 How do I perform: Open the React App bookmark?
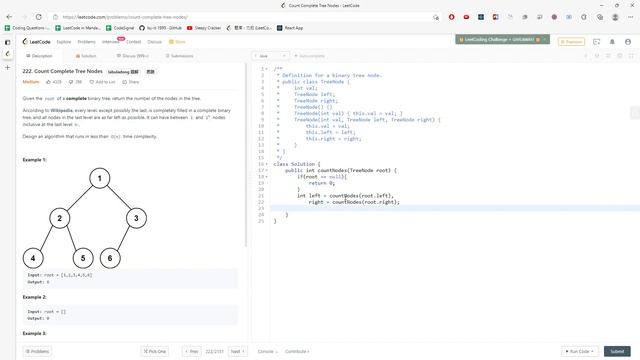click(290, 28)
